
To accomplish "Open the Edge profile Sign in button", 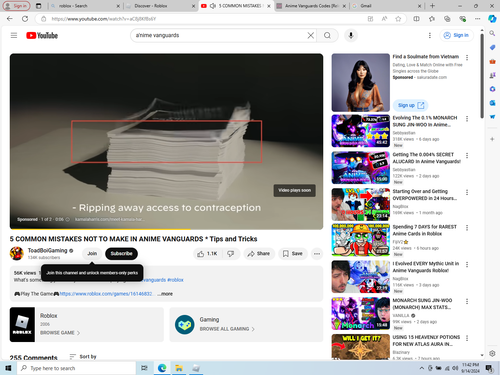I will pos(16,6).
